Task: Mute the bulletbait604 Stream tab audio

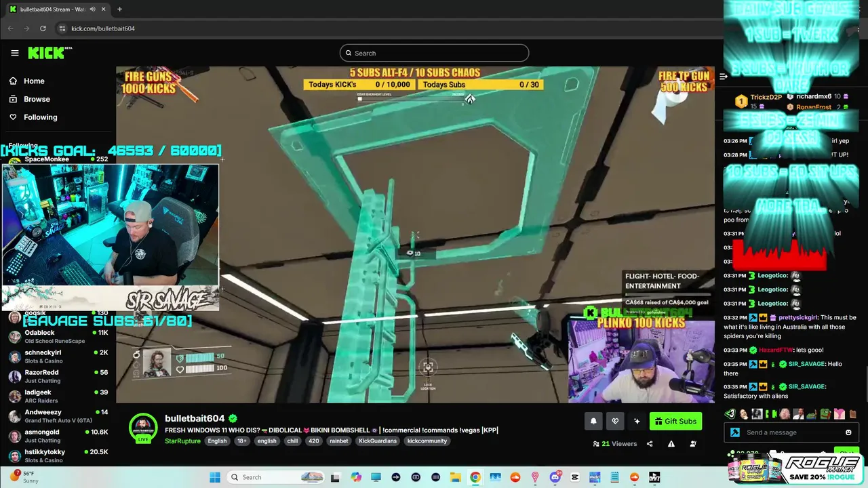Action: [x=93, y=9]
